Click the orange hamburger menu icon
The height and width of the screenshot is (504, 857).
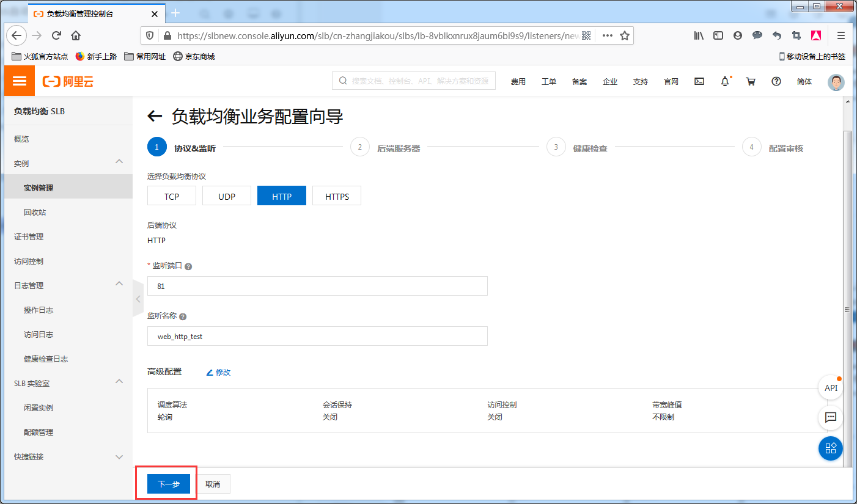coord(19,80)
